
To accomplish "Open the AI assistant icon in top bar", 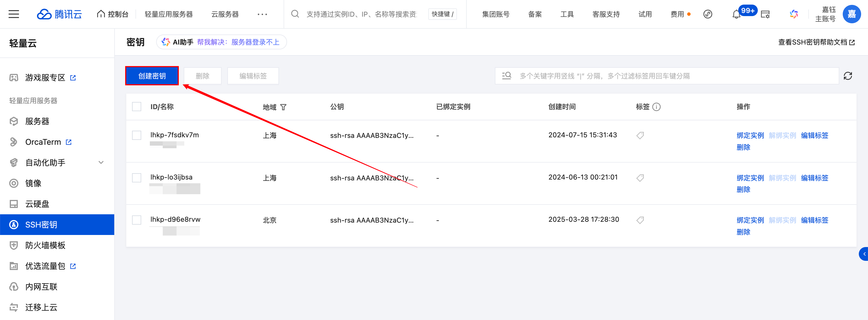I will point(794,14).
